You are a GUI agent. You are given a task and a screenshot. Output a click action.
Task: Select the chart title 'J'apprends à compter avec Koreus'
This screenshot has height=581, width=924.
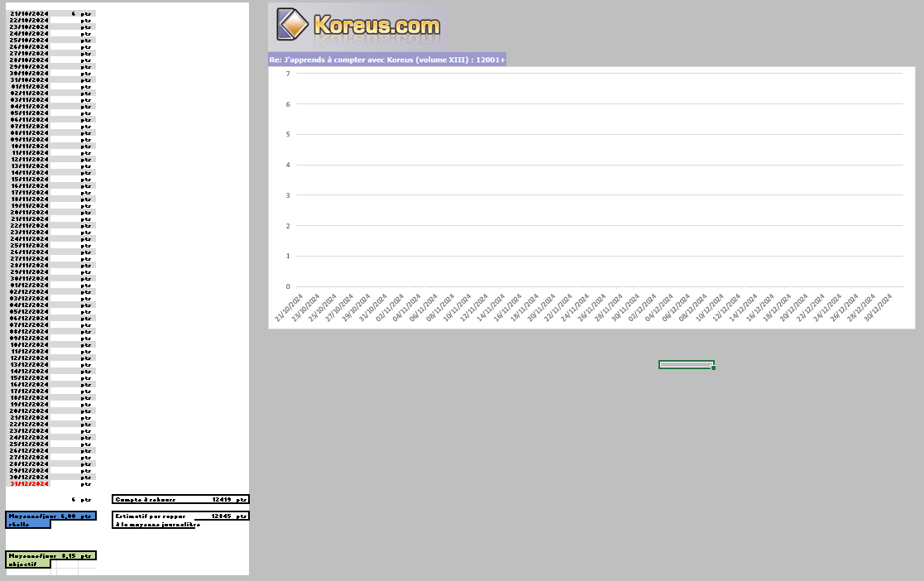pos(387,60)
